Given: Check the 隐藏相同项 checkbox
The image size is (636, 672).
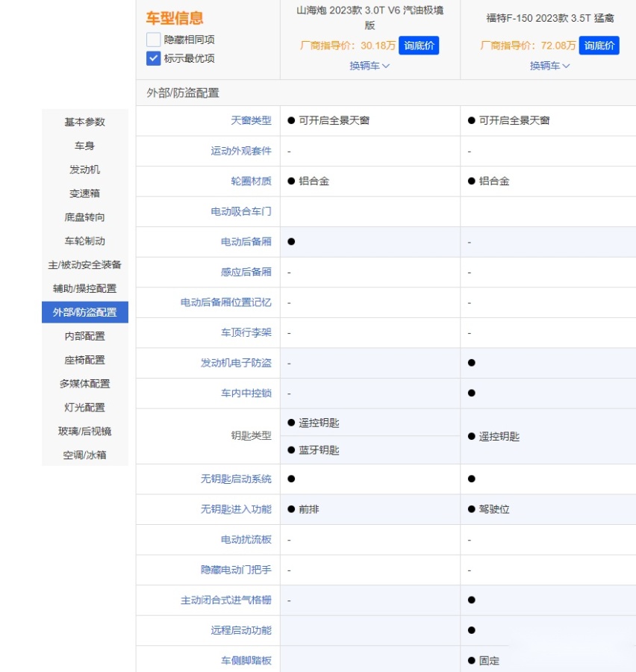Looking at the screenshot, I should pos(153,40).
